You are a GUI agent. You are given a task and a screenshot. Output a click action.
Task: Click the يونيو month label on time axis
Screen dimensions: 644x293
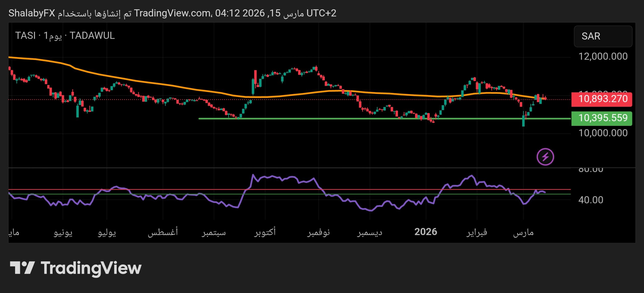[x=63, y=232]
